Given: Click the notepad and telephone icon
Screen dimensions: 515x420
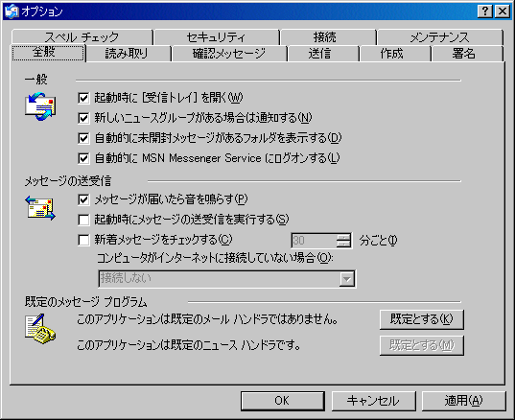Looking at the screenshot, I should tap(40, 329).
